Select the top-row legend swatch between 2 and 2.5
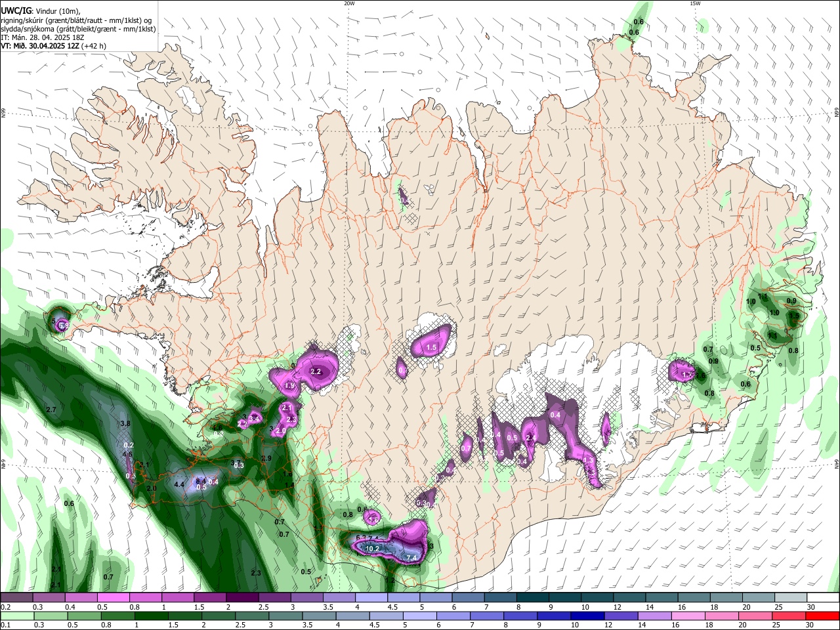This screenshot has height=630, width=840. (241, 597)
